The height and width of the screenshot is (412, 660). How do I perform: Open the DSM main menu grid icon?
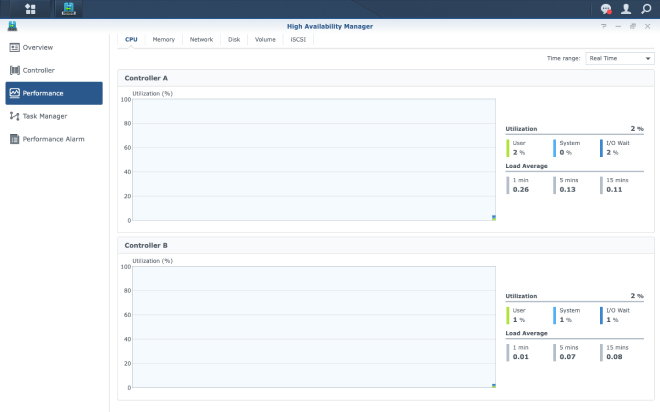(30, 9)
